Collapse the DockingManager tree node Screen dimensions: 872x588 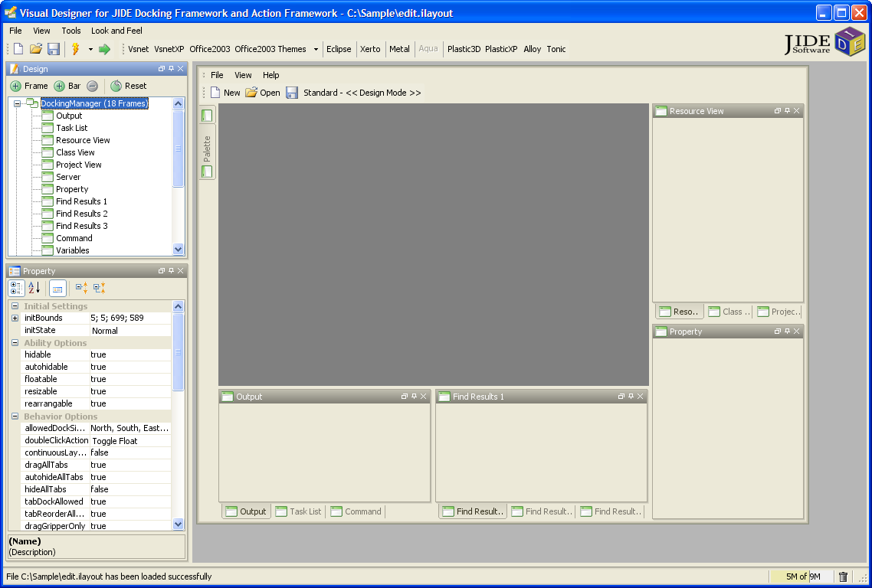[x=17, y=103]
